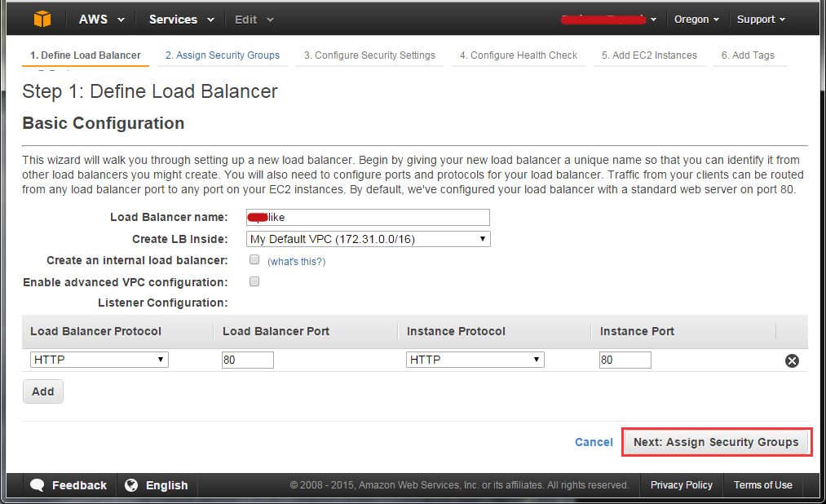Click the Amazon Web Services copyright text
This screenshot has width=826, height=504.
pyautogui.click(x=459, y=485)
